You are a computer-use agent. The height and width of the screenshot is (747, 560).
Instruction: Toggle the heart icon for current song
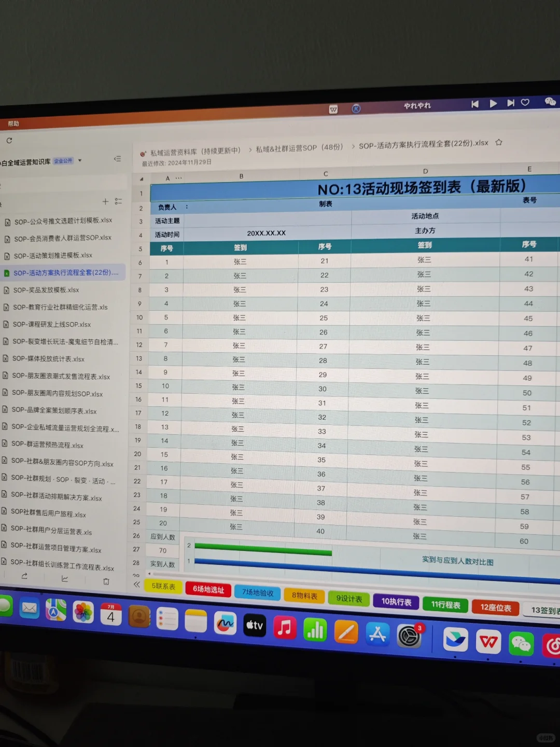coord(525,103)
